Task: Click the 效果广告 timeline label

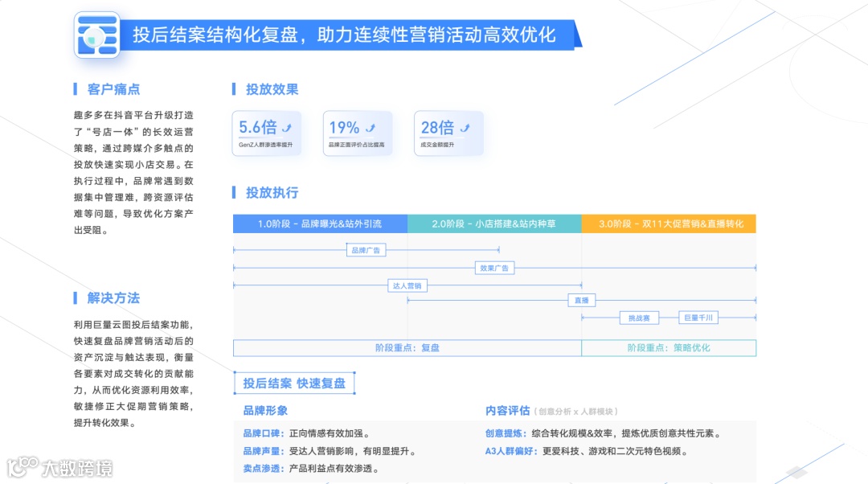Action: coord(494,268)
